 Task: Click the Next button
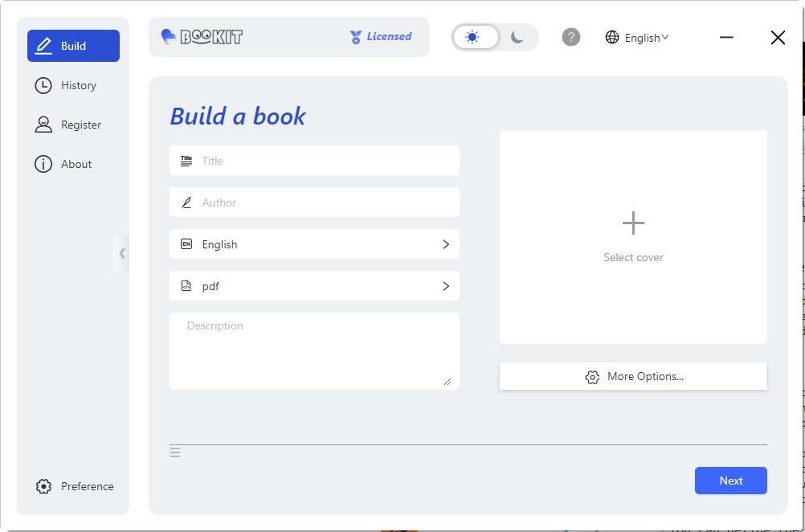[x=730, y=481]
